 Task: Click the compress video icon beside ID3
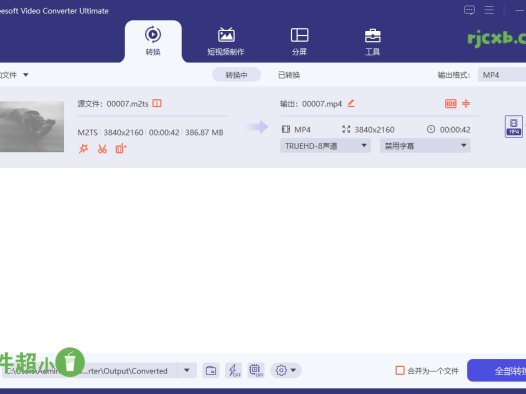point(466,104)
